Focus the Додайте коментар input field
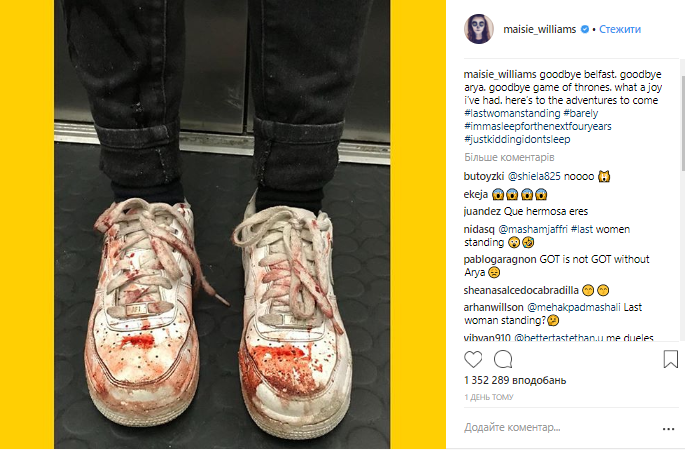 tap(559, 427)
